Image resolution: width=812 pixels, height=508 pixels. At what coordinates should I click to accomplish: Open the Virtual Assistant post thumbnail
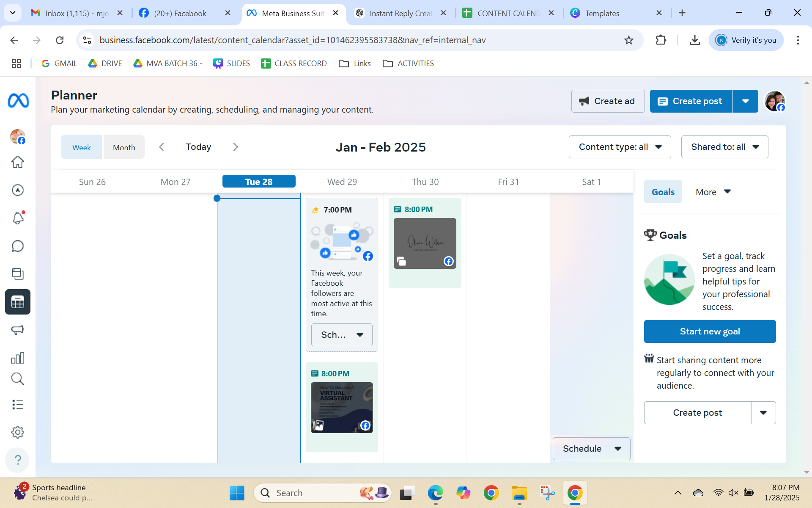pyautogui.click(x=342, y=407)
